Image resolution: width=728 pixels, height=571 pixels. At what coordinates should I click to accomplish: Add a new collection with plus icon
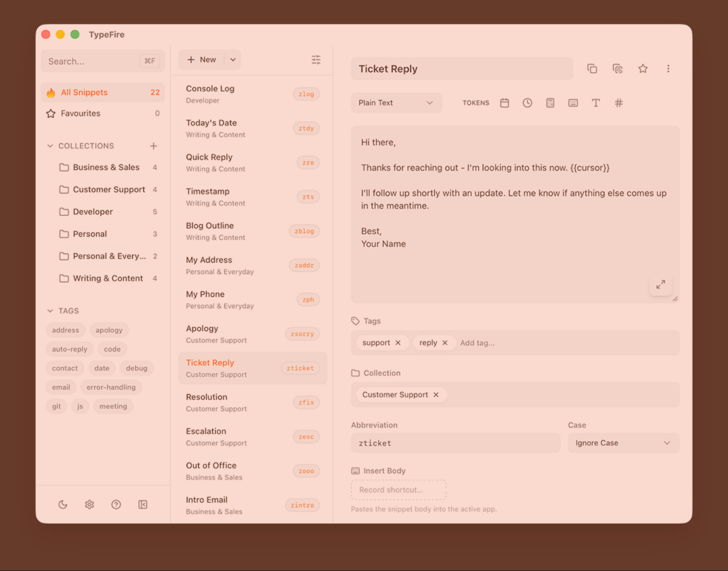pyautogui.click(x=153, y=146)
